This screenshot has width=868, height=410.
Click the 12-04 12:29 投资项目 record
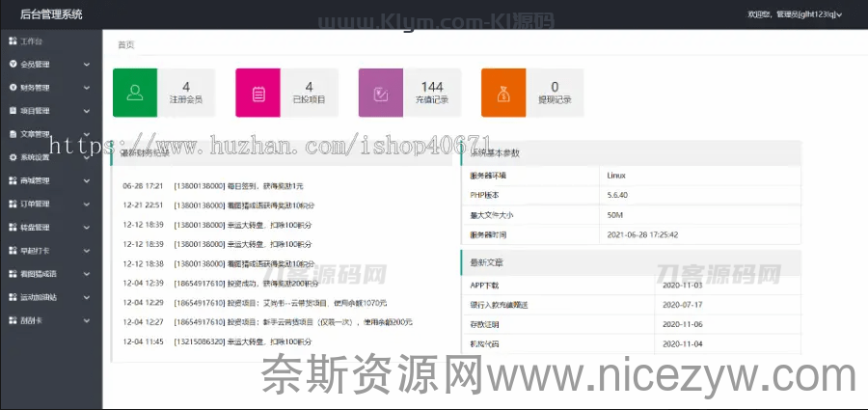(x=255, y=303)
